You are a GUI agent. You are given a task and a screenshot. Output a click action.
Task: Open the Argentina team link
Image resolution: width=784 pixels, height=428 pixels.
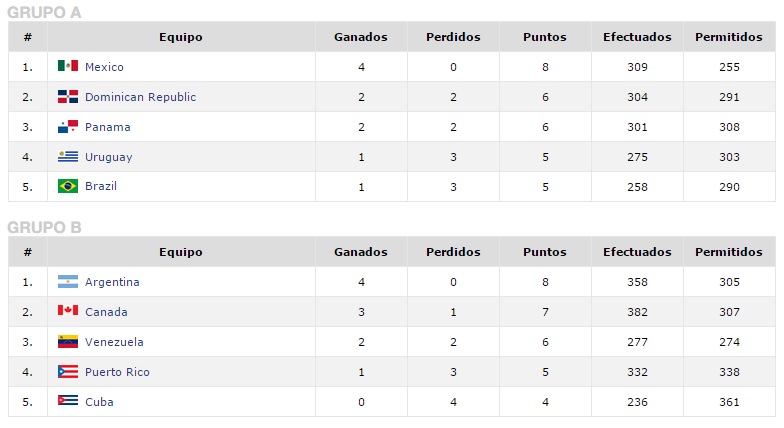[x=112, y=282]
